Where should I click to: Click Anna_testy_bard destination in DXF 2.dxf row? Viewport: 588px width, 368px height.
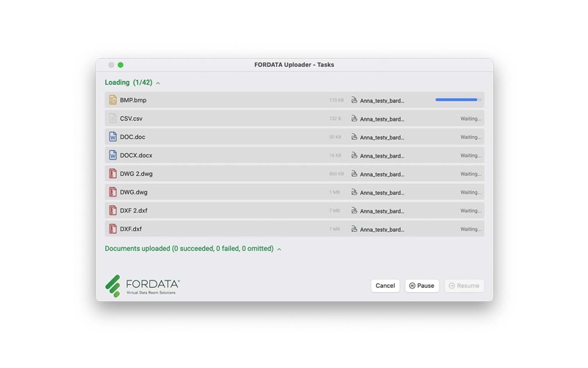click(x=382, y=211)
